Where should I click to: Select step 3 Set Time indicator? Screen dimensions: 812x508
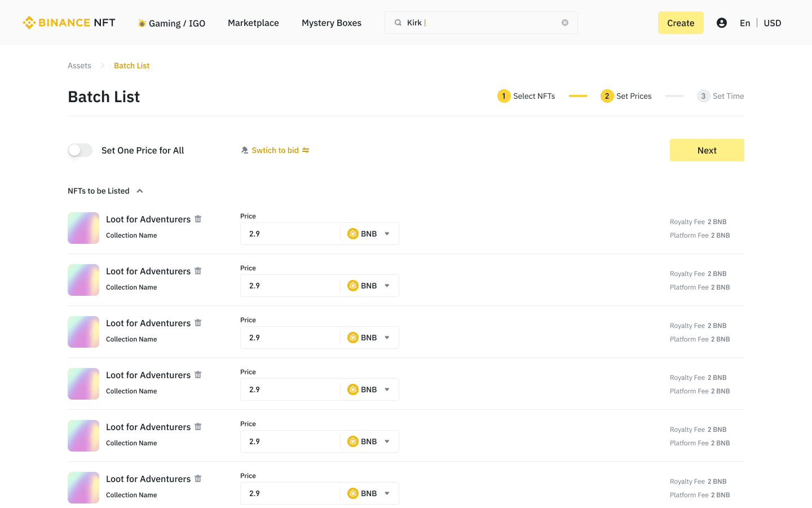pos(721,96)
